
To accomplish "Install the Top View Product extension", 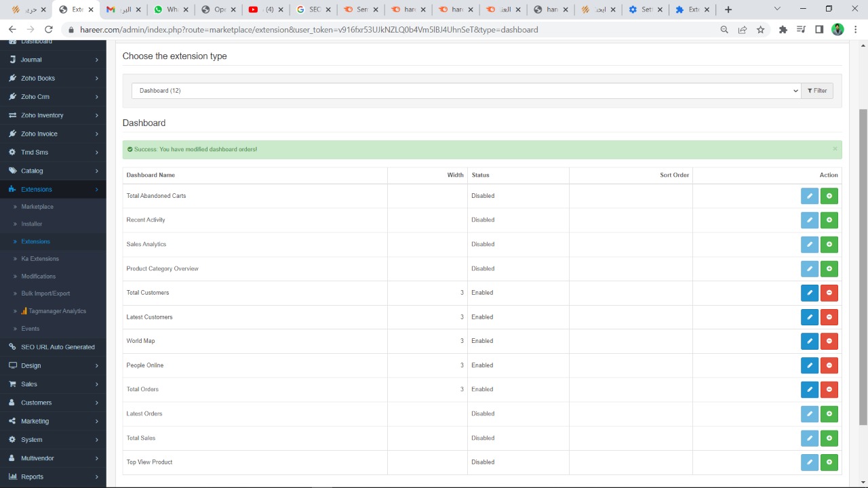I will 829,462.
